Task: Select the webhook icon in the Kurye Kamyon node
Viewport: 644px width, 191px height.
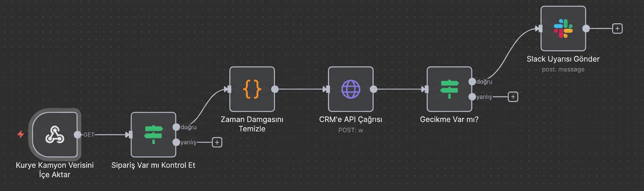Action: (x=55, y=134)
